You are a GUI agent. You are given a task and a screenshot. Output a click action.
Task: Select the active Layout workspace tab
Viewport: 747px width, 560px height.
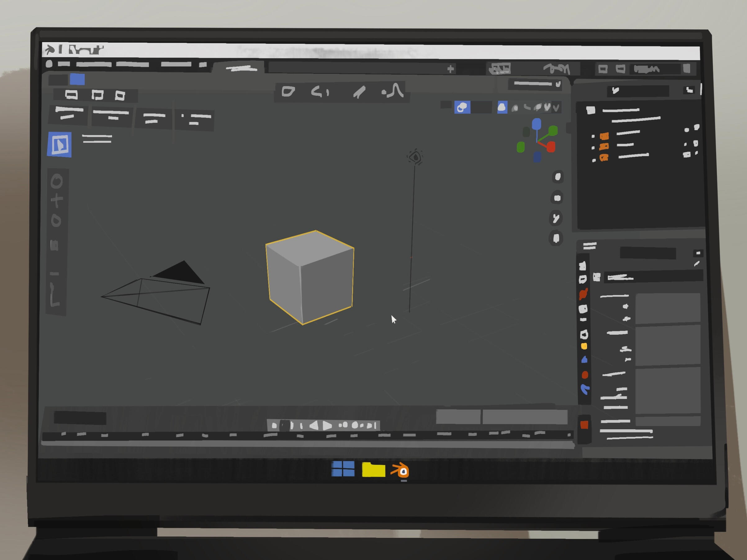[241, 69]
